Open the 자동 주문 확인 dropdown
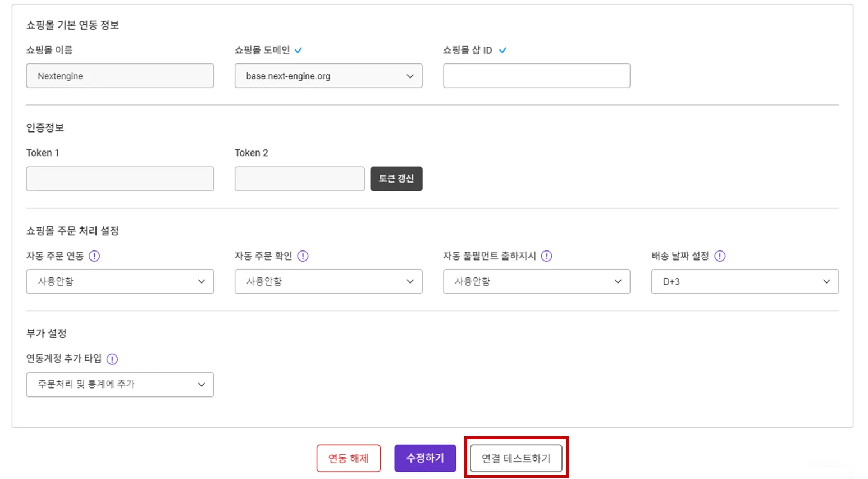This screenshot has width=868, height=479. click(328, 281)
